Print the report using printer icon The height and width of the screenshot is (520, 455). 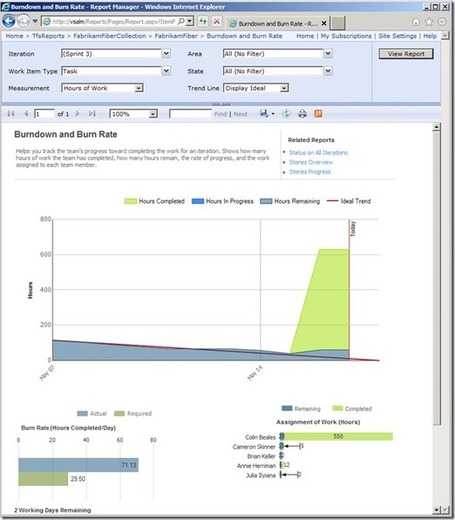pyautogui.click(x=302, y=114)
